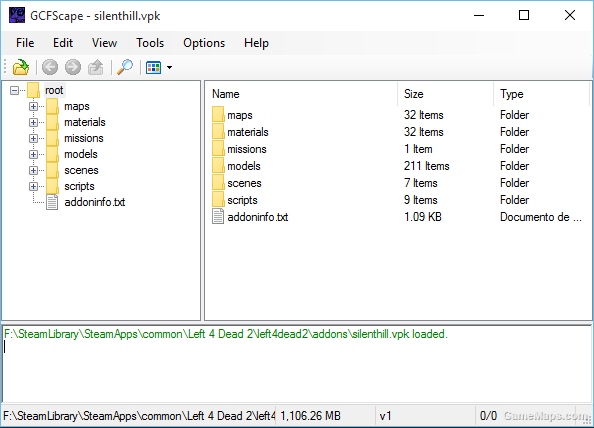The height and width of the screenshot is (428, 594).
Task: Maximize the GCFScape window
Action: click(524, 16)
